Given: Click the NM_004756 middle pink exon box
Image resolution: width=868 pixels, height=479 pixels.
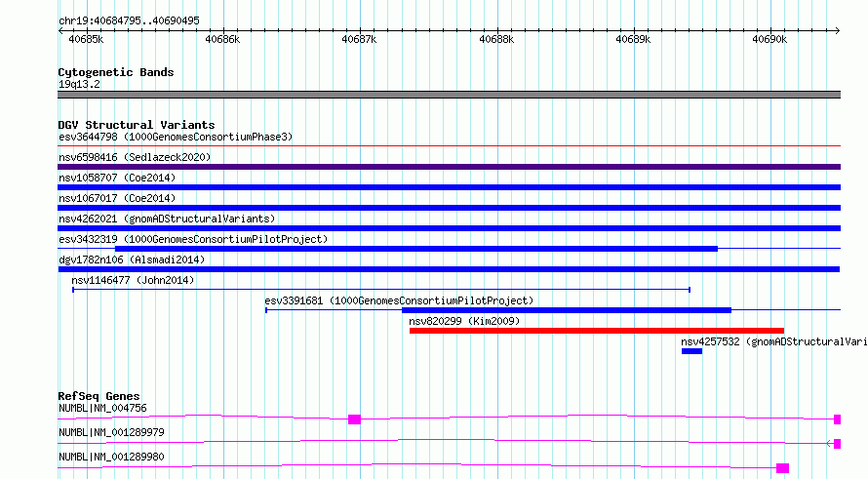Looking at the screenshot, I should (354, 419).
